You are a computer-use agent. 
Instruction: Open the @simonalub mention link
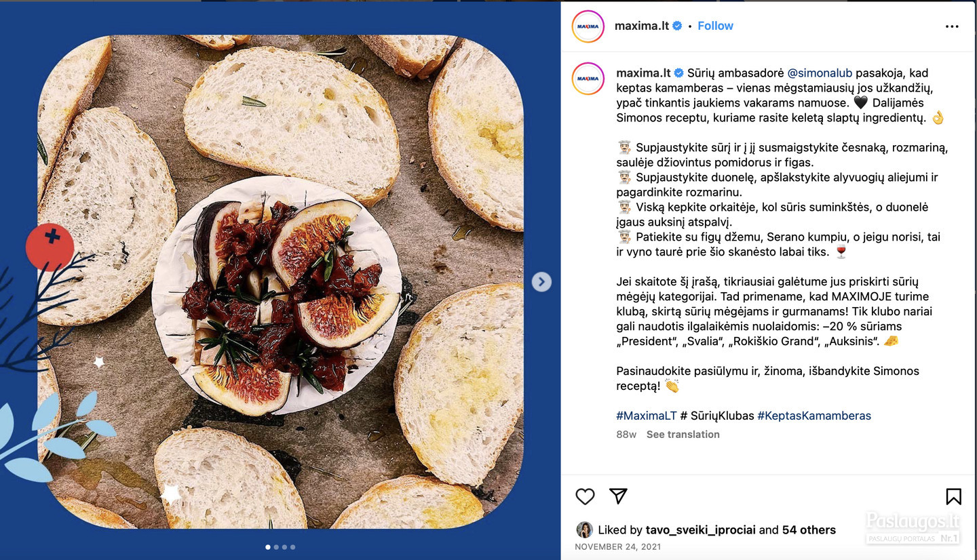820,73
